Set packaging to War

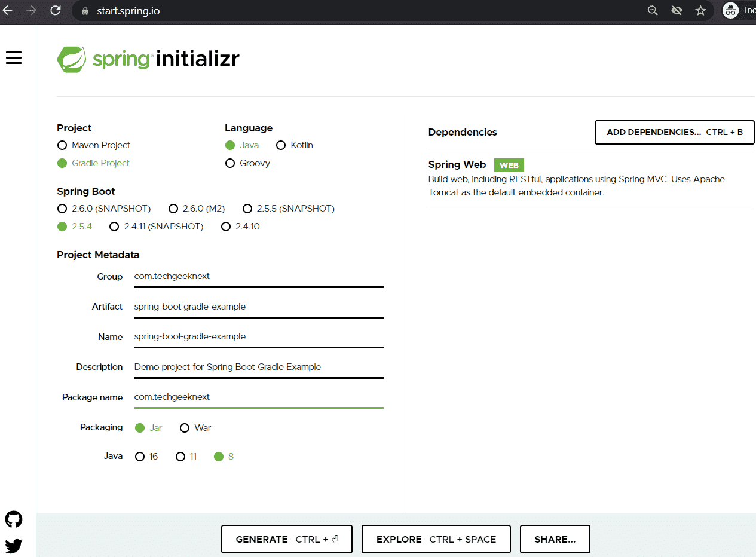tap(195, 428)
